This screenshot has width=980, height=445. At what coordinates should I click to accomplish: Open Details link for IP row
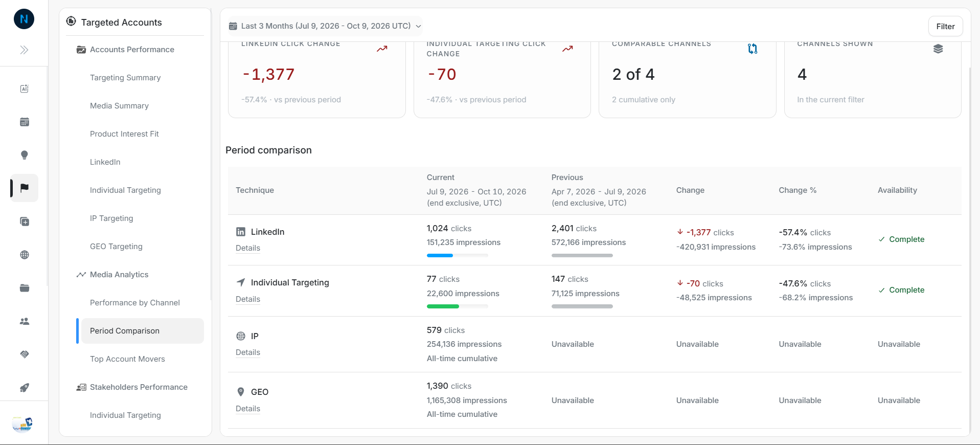click(248, 352)
